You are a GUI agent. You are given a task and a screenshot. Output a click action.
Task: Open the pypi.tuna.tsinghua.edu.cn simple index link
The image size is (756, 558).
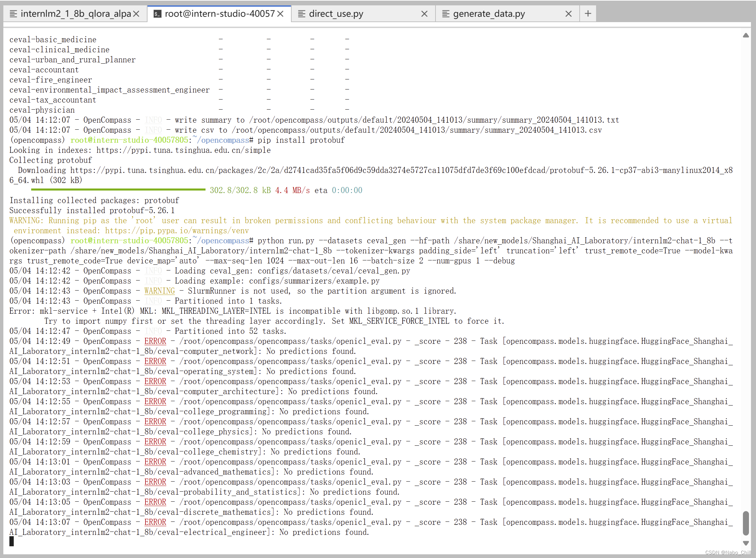point(183,150)
